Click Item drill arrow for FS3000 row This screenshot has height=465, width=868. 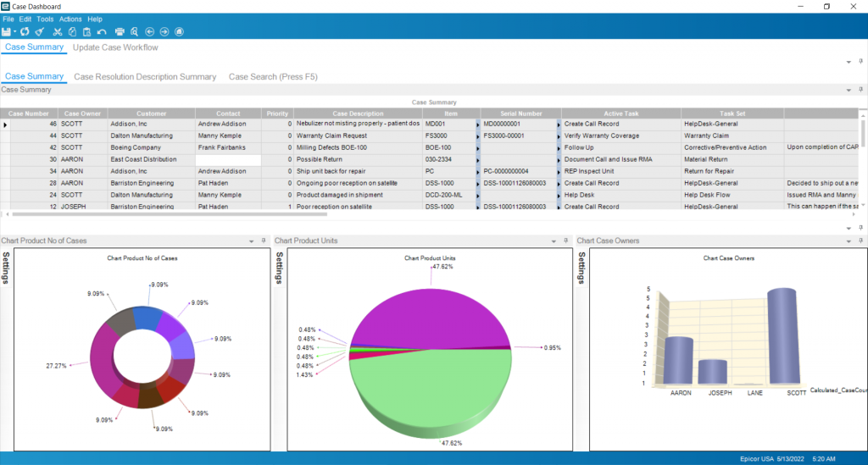(x=478, y=136)
